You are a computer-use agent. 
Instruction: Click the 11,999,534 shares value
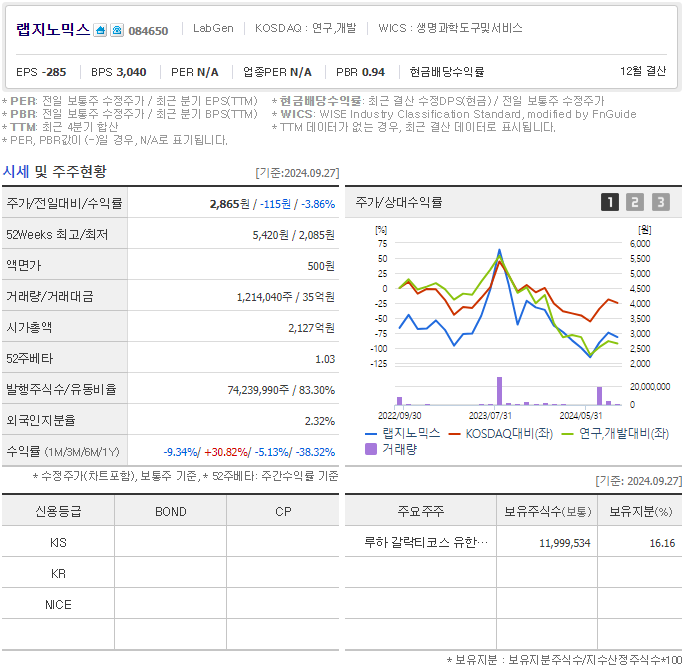[565, 544]
